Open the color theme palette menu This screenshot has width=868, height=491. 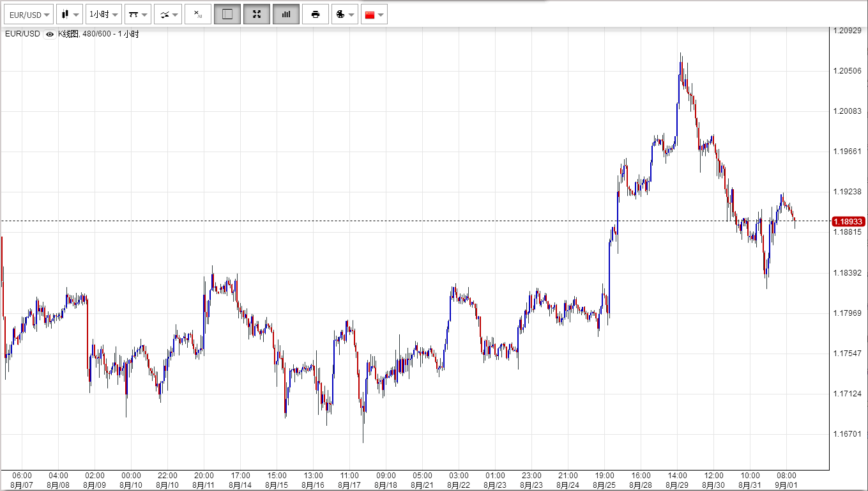345,14
